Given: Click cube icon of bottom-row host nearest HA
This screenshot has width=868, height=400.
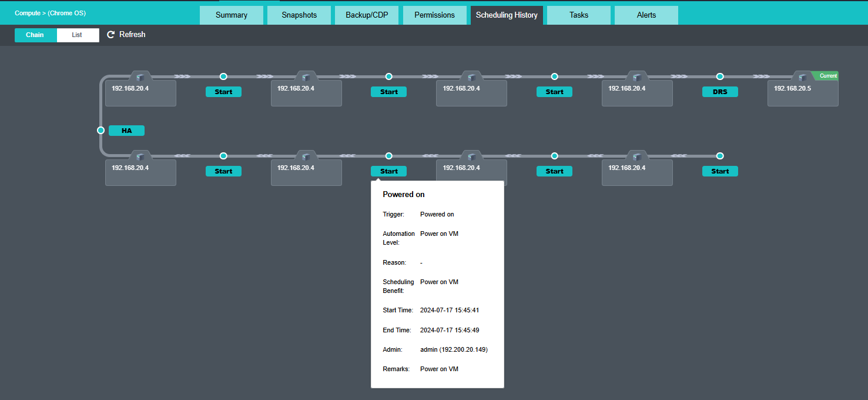Looking at the screenshot, I should [140, 157].
